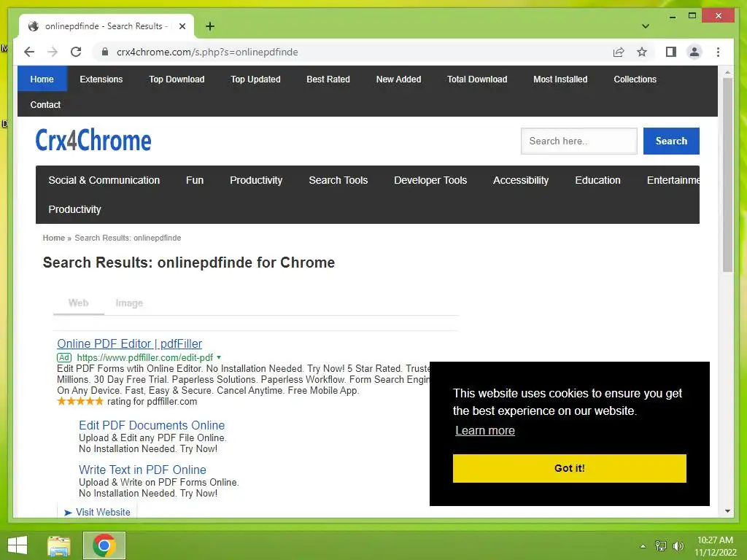Open the Fun category

194,180
